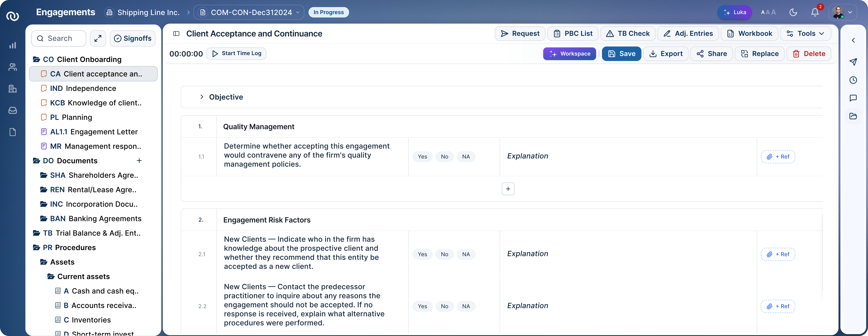The image size is (868, 336).
Task: Click the expand arrows icon beside Search
Action: 98,38
